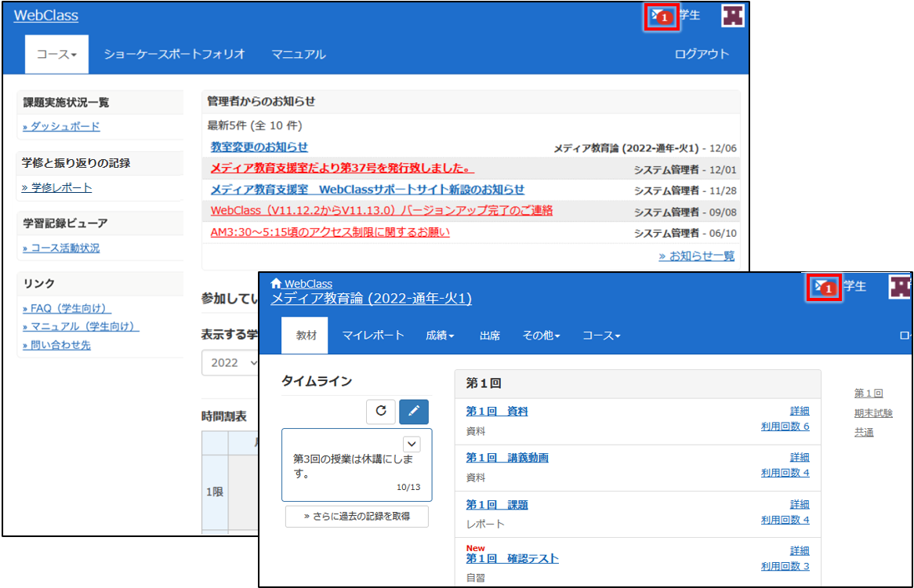The width and height of the screenshot is (914, 588).
Task: Open WebClassサポートサイト新設のお知らせ announcement
Action: click(367, 190)
